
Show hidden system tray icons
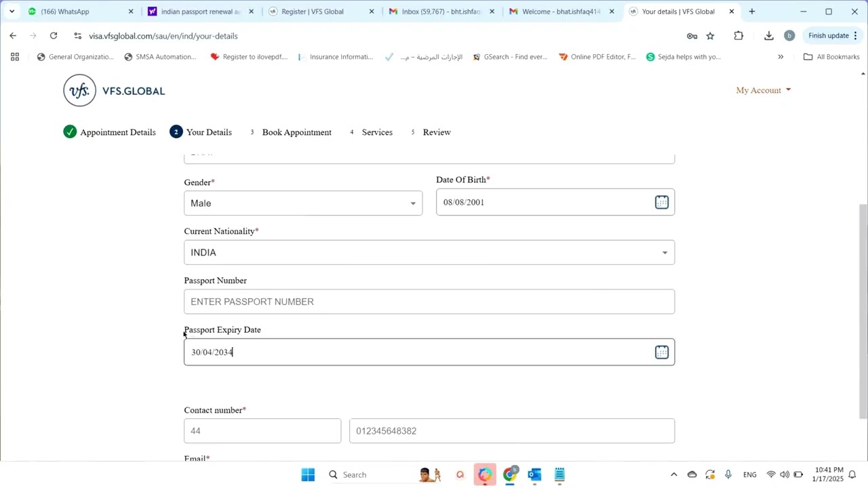673,474
